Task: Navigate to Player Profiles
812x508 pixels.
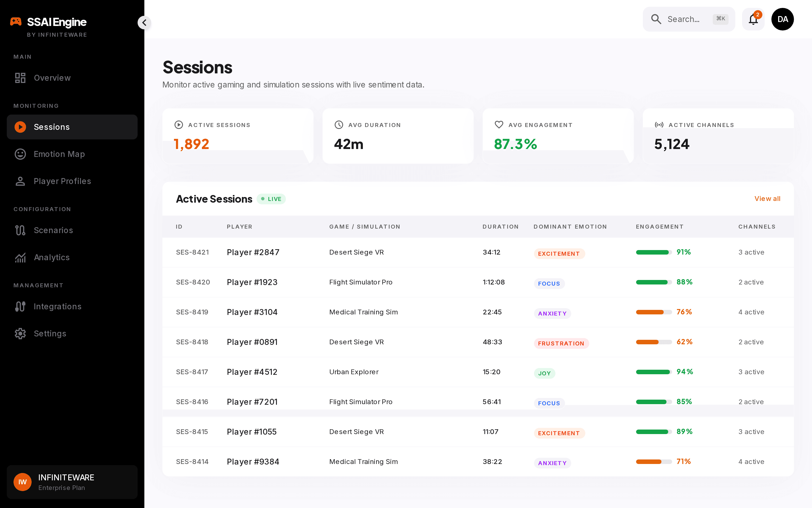Action: coord(72,181)
